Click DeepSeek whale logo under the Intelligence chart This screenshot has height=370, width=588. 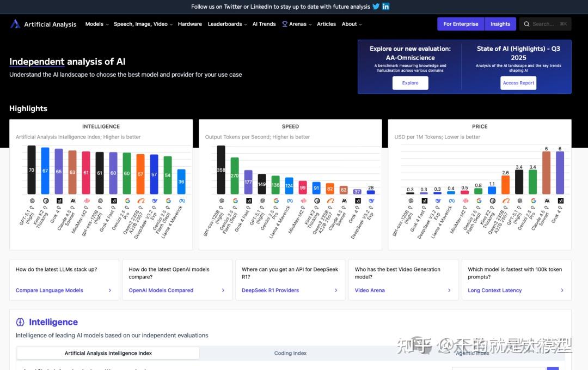[x=155, y=201]
